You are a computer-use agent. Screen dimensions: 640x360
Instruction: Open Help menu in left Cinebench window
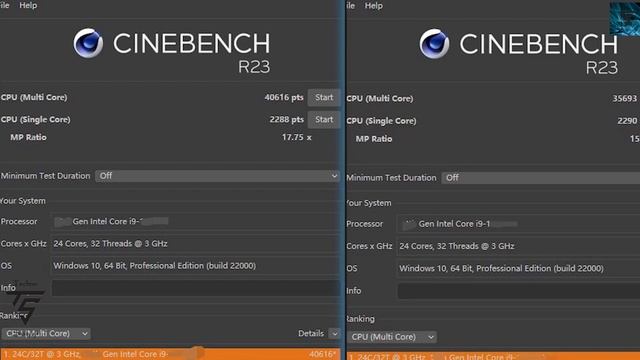[x=28, y=5]
